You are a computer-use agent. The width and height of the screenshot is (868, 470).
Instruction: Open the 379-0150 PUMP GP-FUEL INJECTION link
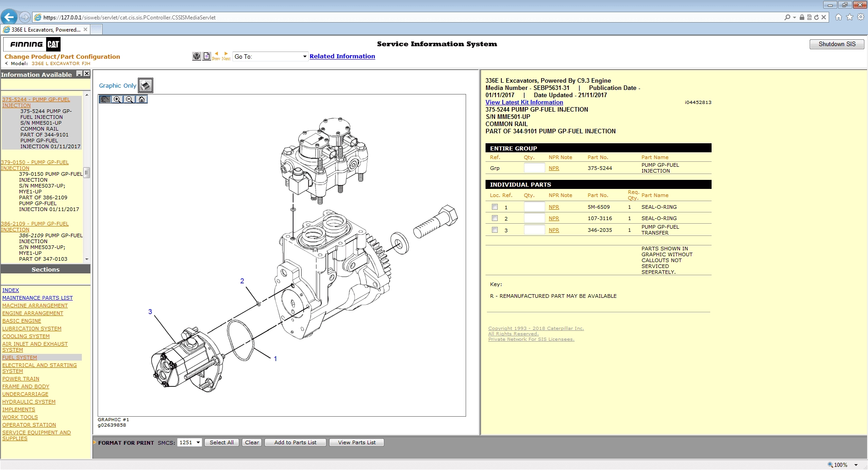click(35, 165)
